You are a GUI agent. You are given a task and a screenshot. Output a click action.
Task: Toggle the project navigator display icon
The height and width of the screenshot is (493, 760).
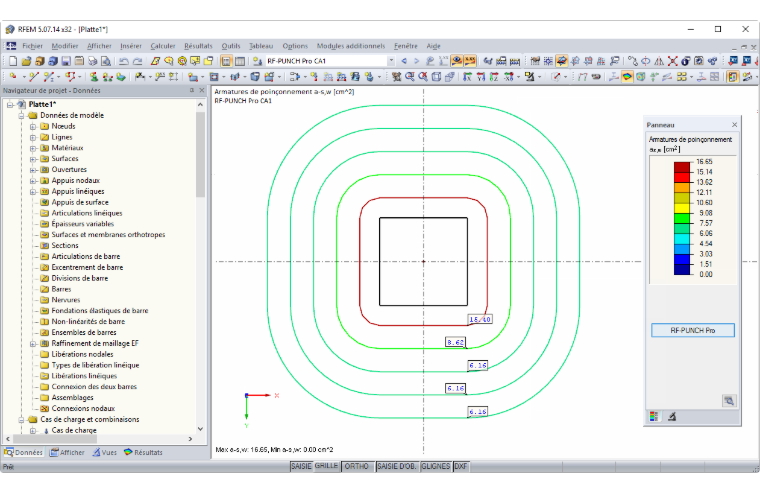coord(226,61)
